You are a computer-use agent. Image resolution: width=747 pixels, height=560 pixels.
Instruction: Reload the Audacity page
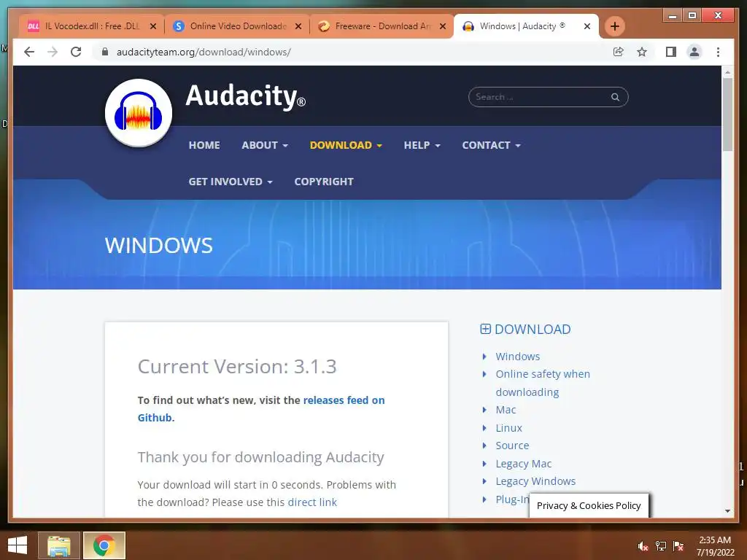[x=76, y=52]
